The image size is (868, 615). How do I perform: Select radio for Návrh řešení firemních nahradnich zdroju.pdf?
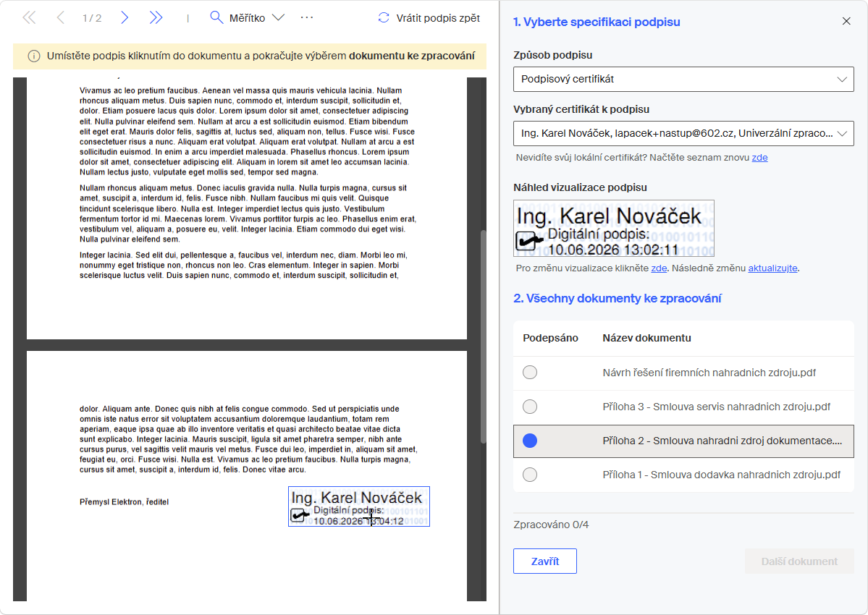[x=530, y=372]
